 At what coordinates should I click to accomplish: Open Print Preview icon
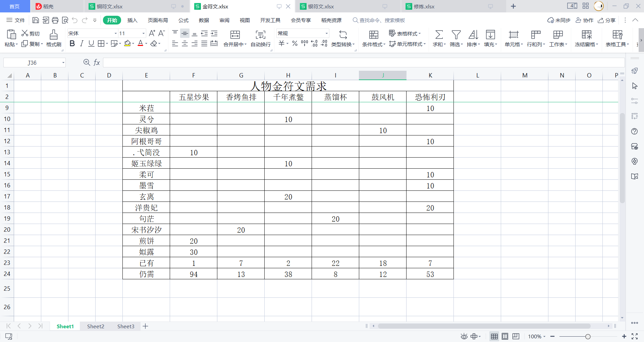[x=65, y=20]
